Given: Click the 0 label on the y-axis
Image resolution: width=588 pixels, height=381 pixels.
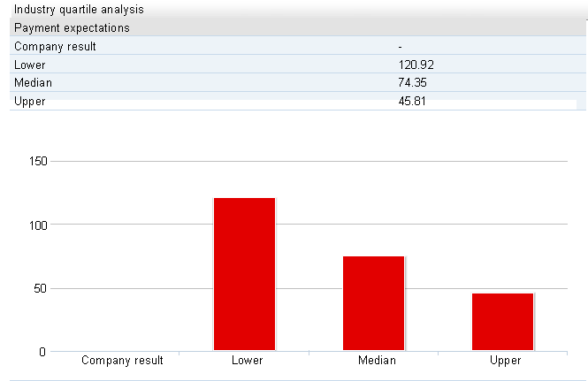Looking at the screenshot, I should coord(42,352).
